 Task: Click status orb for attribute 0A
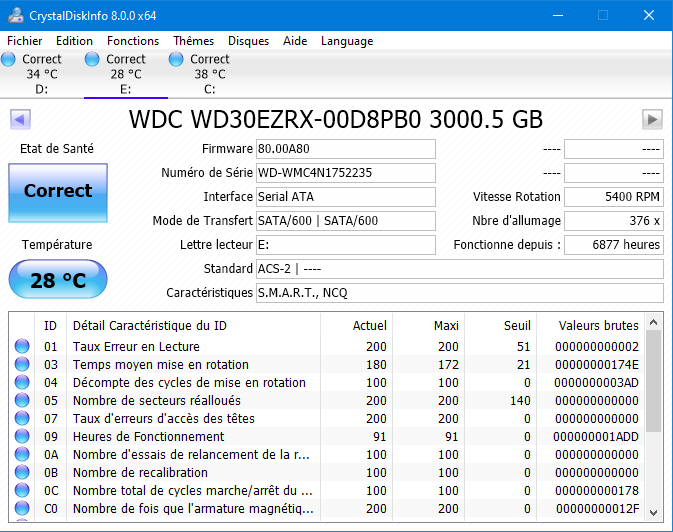pos(22,454)
